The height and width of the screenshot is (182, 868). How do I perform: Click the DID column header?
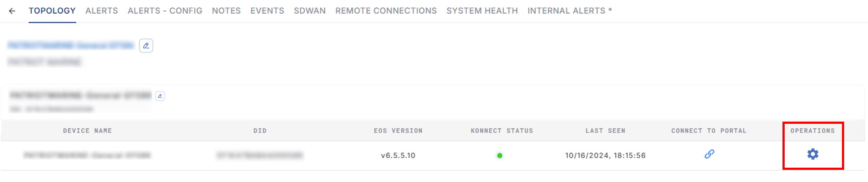click(x=260, y=131)
